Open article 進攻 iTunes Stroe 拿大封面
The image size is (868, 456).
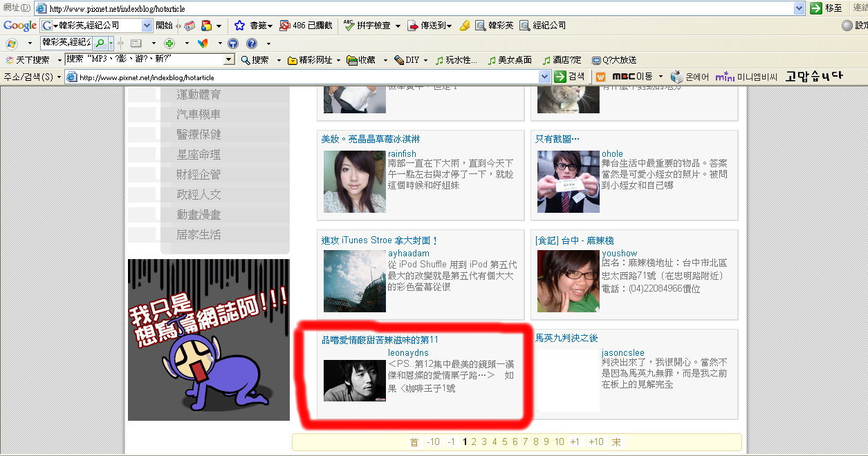pyautogui.click(x=380, y=240)
